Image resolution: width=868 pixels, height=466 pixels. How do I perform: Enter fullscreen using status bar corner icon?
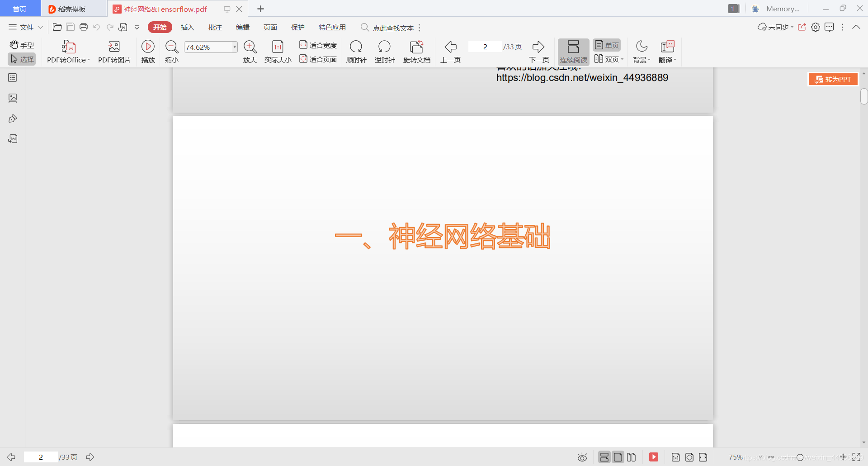tap(856, 457)
